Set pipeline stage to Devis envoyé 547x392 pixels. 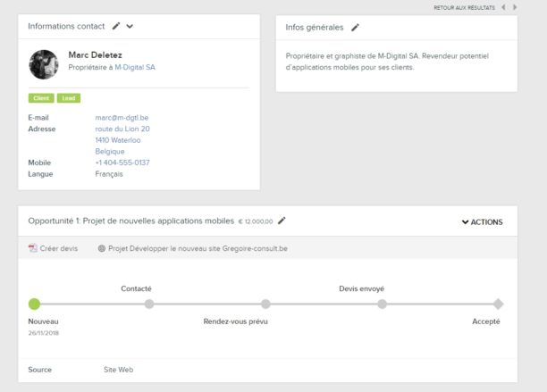tap(382, 304)
